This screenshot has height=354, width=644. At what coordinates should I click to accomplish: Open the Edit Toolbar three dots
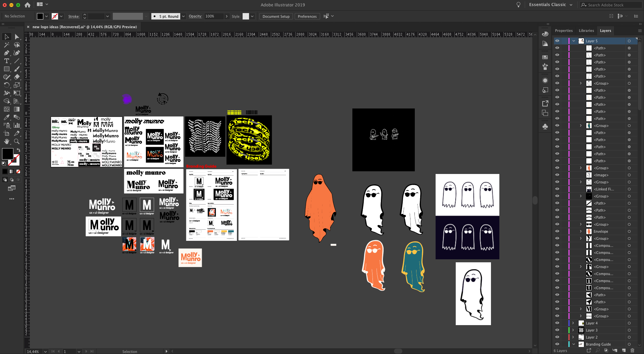point(12,199)
